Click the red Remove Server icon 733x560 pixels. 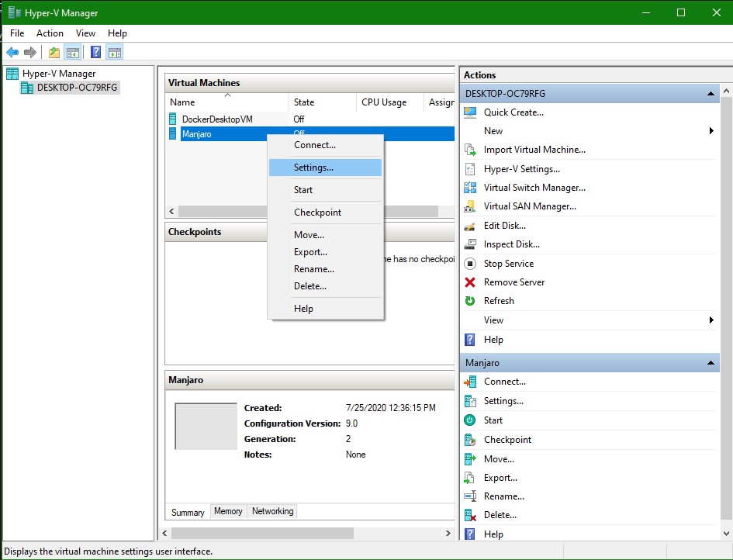tap(470, 282)
